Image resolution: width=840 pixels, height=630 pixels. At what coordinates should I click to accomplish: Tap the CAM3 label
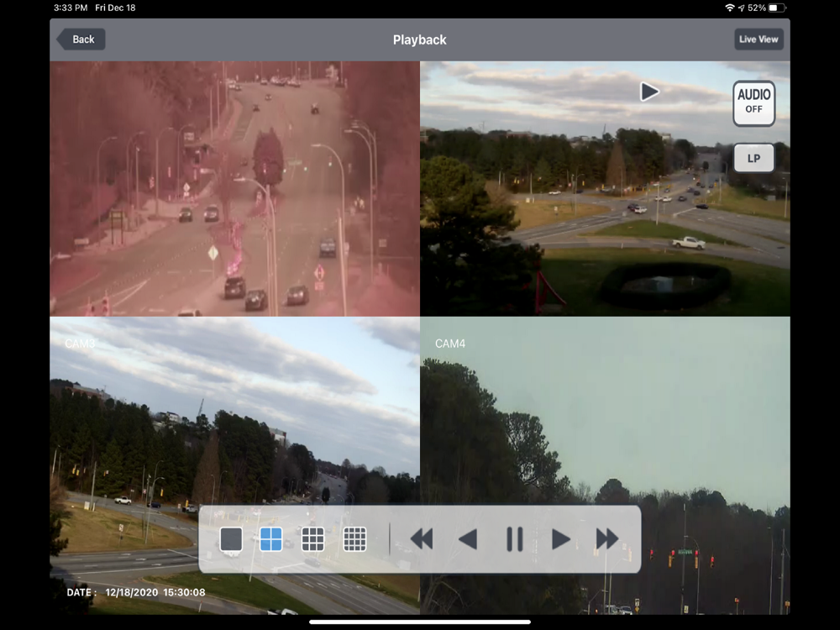click(80, 344)
